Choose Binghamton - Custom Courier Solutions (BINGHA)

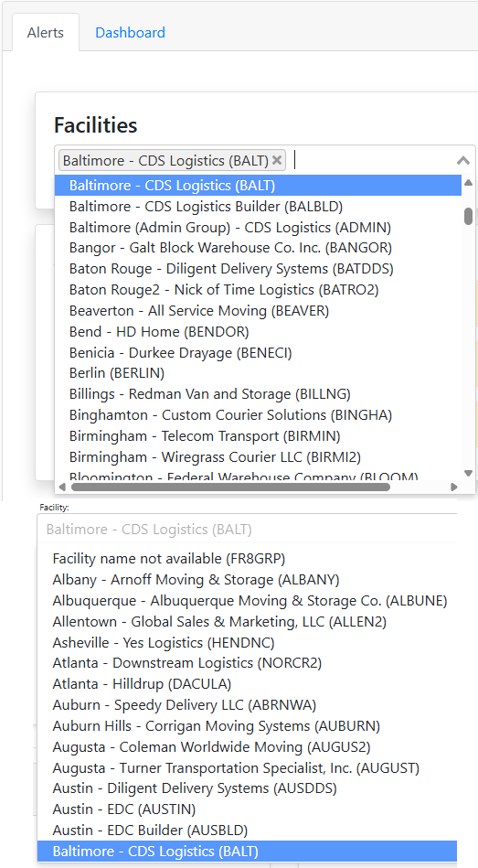tap(258, 415)
